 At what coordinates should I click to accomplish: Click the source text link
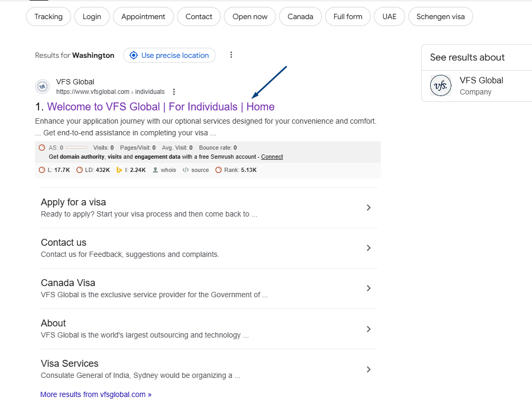200,170
